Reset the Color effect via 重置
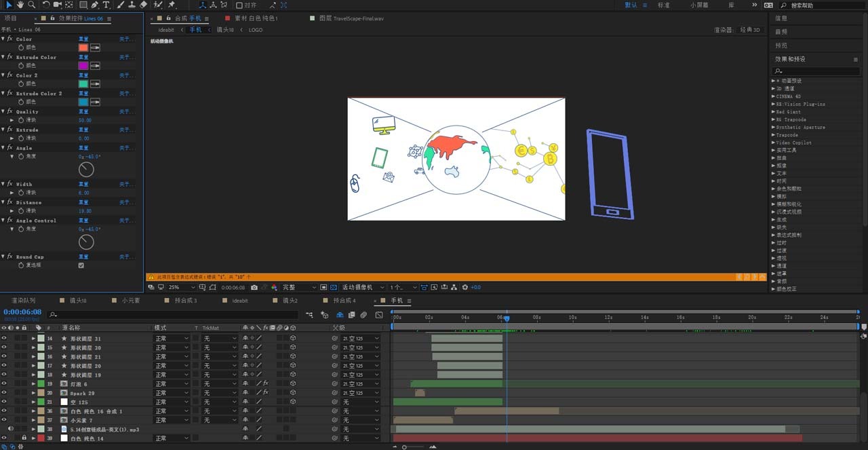Screen dimensions: 868x450 point(83,39)
